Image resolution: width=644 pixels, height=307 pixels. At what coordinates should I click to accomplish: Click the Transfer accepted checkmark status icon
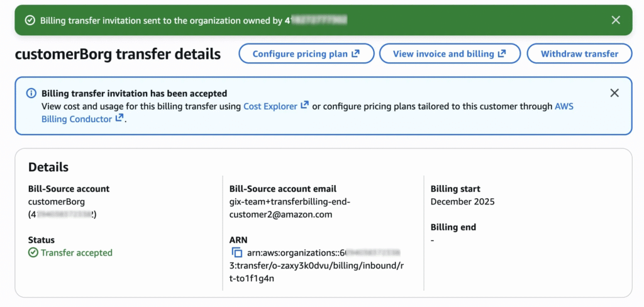point(33,253)
